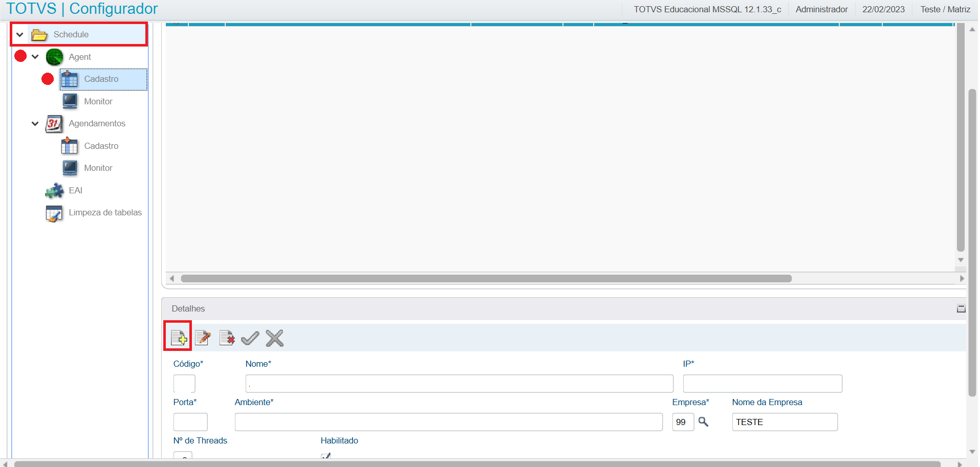Select Cadastro under Agent
Image resolution: width=980 pixels, height=467 pixels.
[x=101, y=79]
